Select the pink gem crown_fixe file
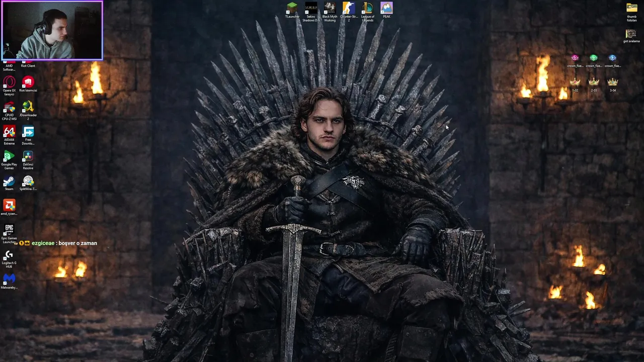 tap(575, 61)
